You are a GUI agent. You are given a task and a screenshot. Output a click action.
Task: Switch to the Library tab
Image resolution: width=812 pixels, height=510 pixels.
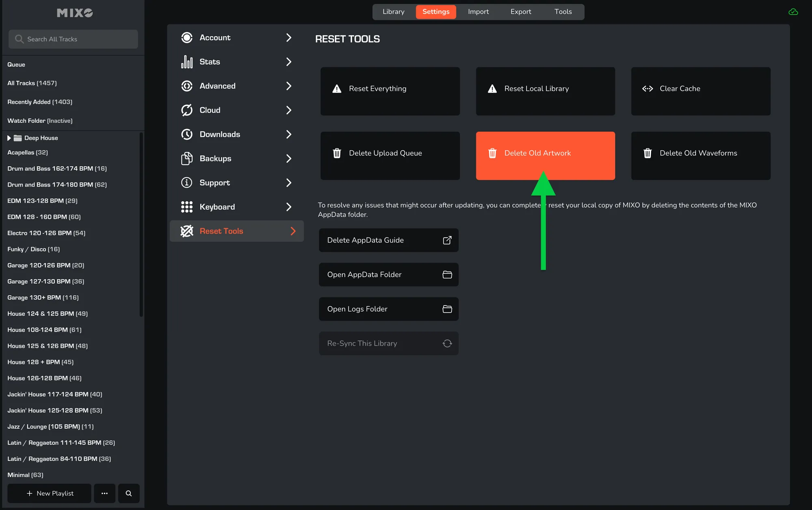[x=393, y=12]
